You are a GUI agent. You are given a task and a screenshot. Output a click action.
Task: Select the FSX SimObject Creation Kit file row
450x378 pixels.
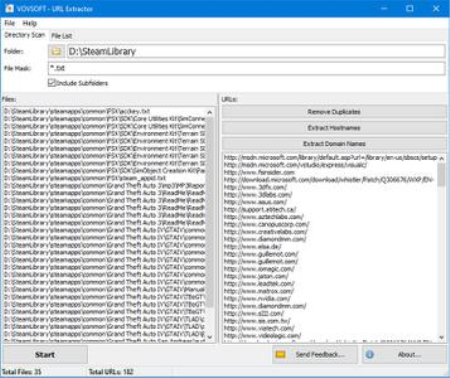tap(105, 171)
